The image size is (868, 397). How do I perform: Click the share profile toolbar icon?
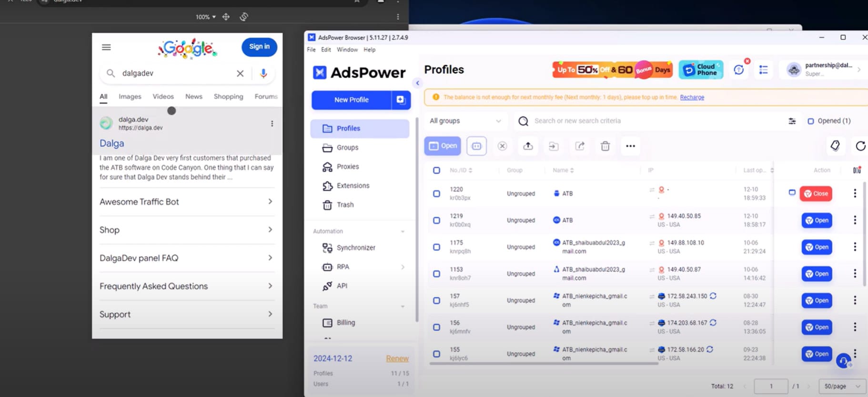tap(579, 146)
